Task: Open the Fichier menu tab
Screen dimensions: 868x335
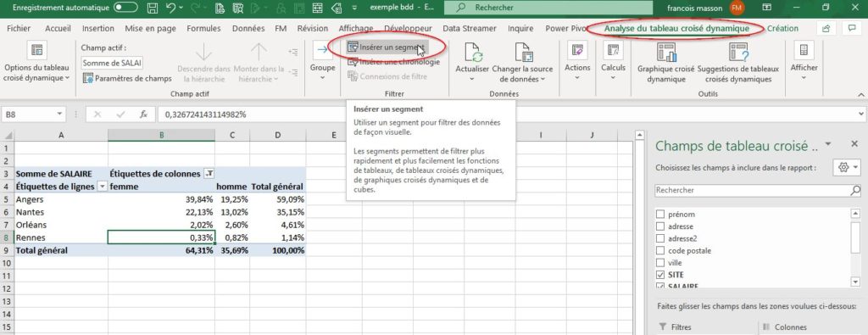Action: point(19,28)
